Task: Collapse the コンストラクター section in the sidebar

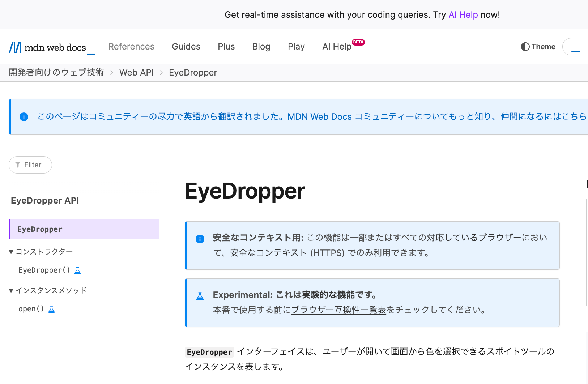Action: pyautogui.click(x=11, y=252)
